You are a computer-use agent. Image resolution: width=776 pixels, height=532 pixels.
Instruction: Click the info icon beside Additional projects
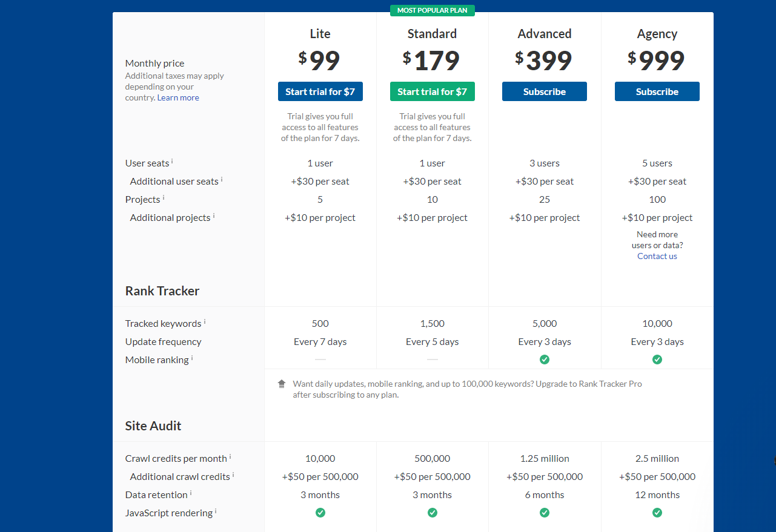214,215
